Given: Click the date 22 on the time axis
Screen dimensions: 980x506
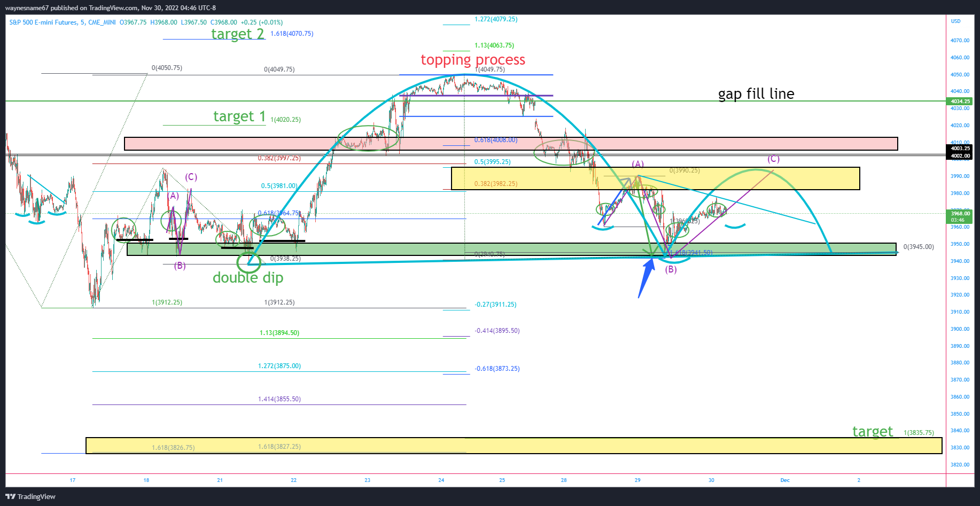Looking at the screenshot, I should [x=294, y=480].
